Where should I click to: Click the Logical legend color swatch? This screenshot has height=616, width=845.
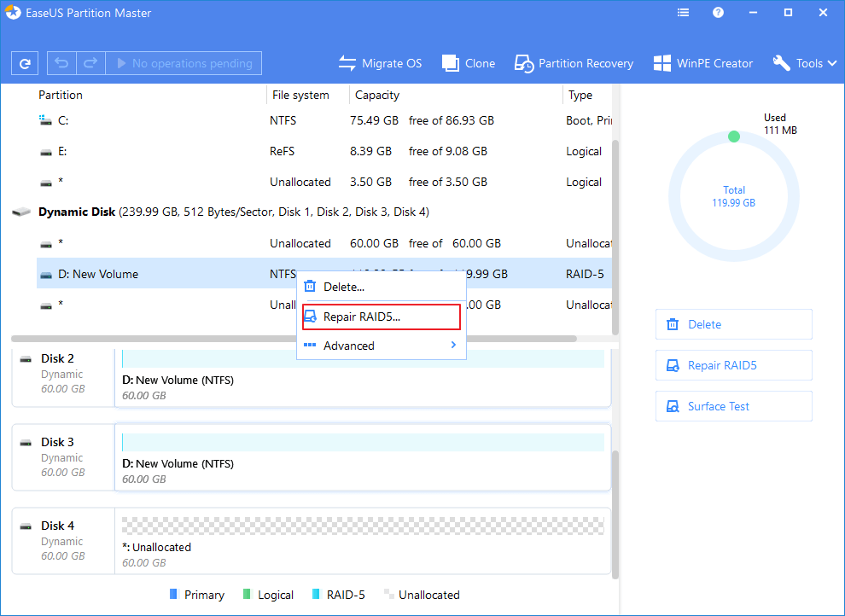coord(247,594)
